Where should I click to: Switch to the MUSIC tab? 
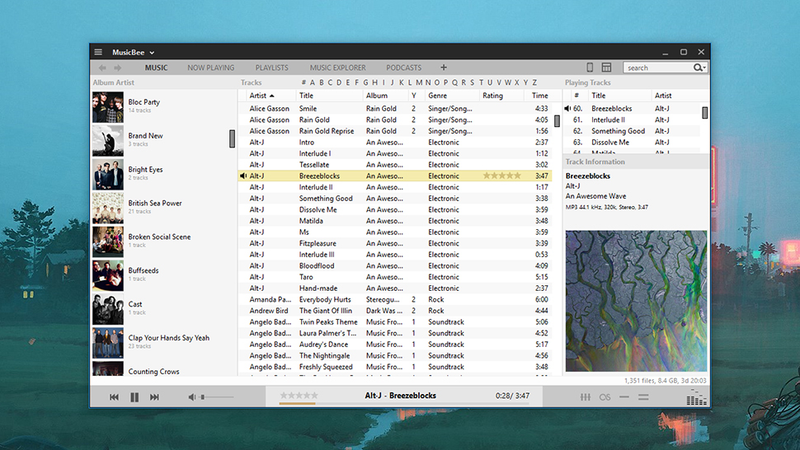pyautogui.click(x=156, y=68)
